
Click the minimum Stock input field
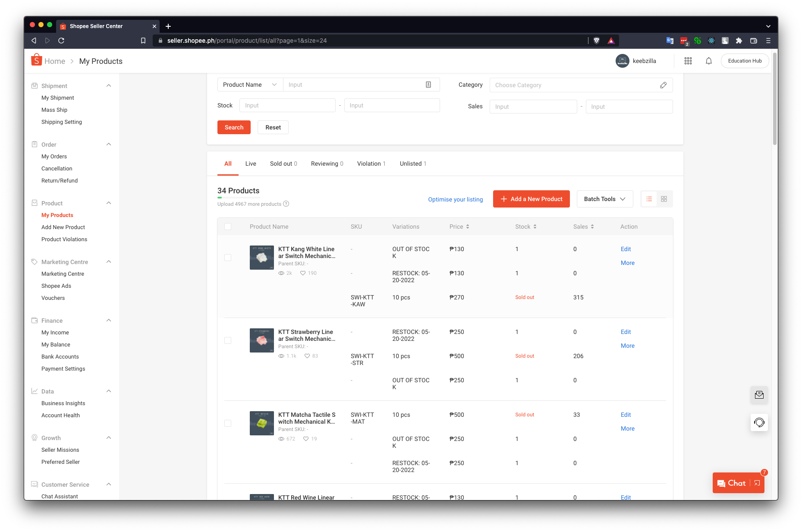point(287,105)
